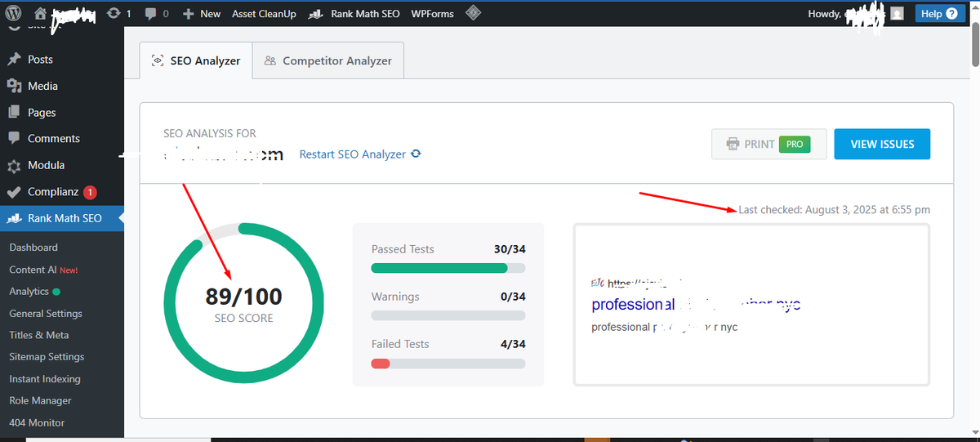Screen dimensions: 980x442
Task: Click the Passed Tests progress bar
Action: coord(448,268)
